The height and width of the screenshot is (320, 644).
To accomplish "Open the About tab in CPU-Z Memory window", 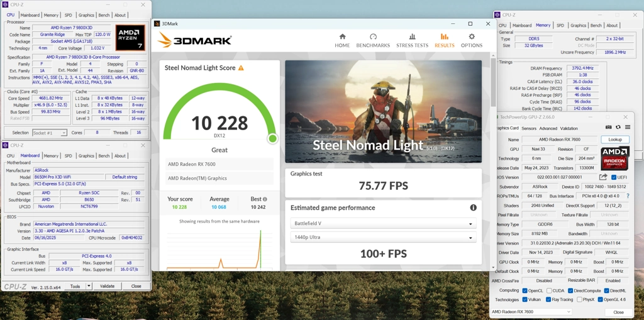I will click(x=612, y=26).
